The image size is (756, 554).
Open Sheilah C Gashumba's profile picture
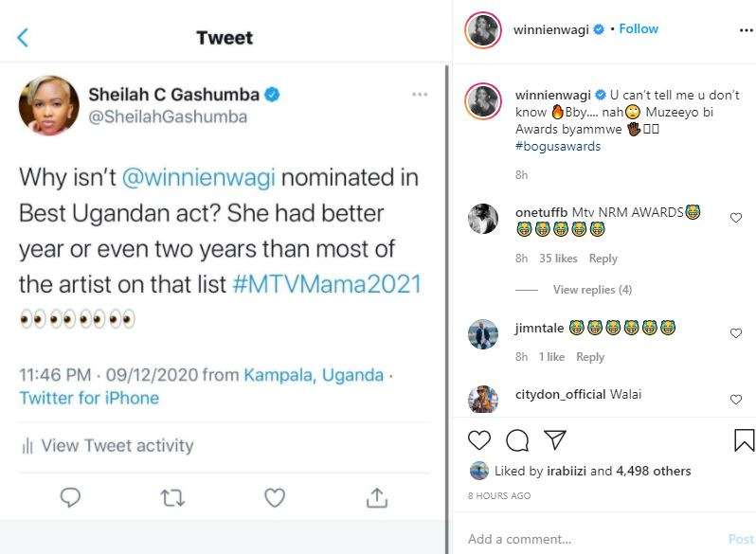(48, 105)
